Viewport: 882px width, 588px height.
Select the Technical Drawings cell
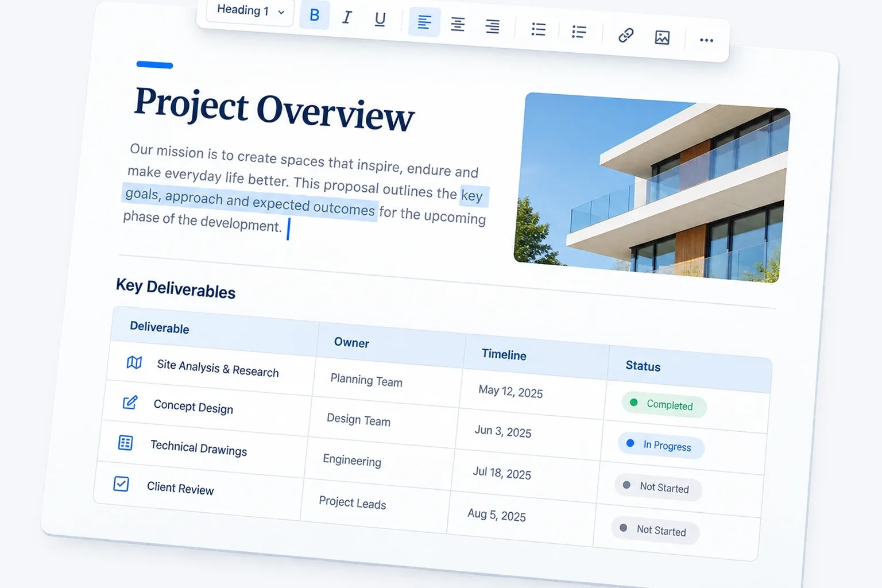tap(204, 449)
